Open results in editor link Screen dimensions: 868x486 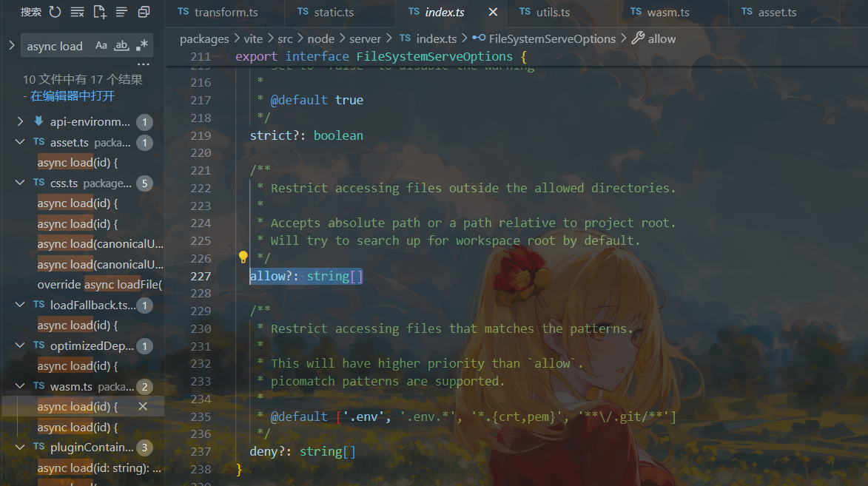(x=73, y=95)
